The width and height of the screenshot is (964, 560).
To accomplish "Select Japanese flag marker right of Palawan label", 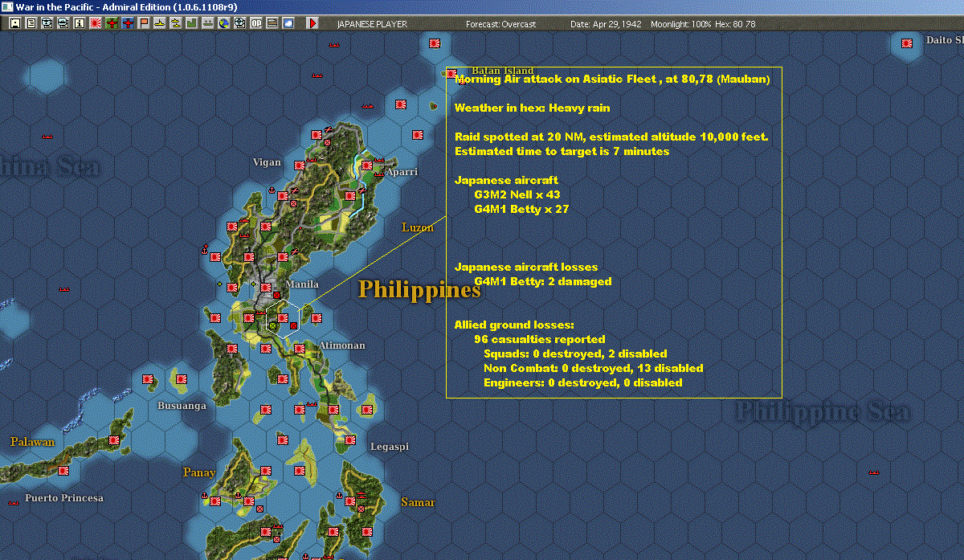I will click(114, 440).
